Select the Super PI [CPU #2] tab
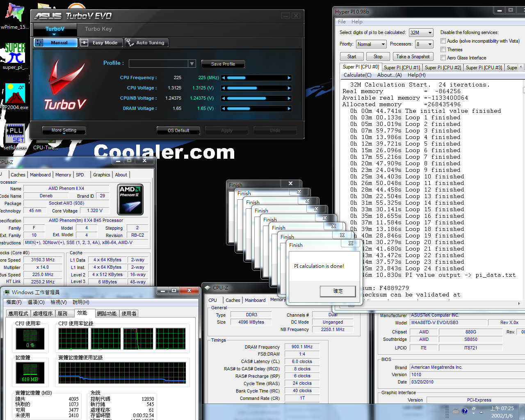525x420 pixels. (443, 68)
